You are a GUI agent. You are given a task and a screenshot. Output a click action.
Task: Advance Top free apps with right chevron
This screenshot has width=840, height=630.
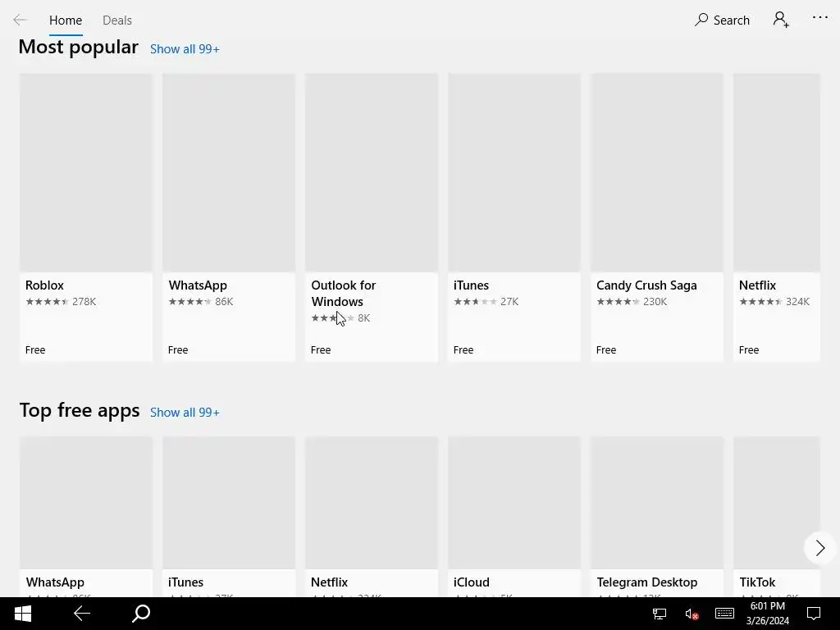pos(819,548)
